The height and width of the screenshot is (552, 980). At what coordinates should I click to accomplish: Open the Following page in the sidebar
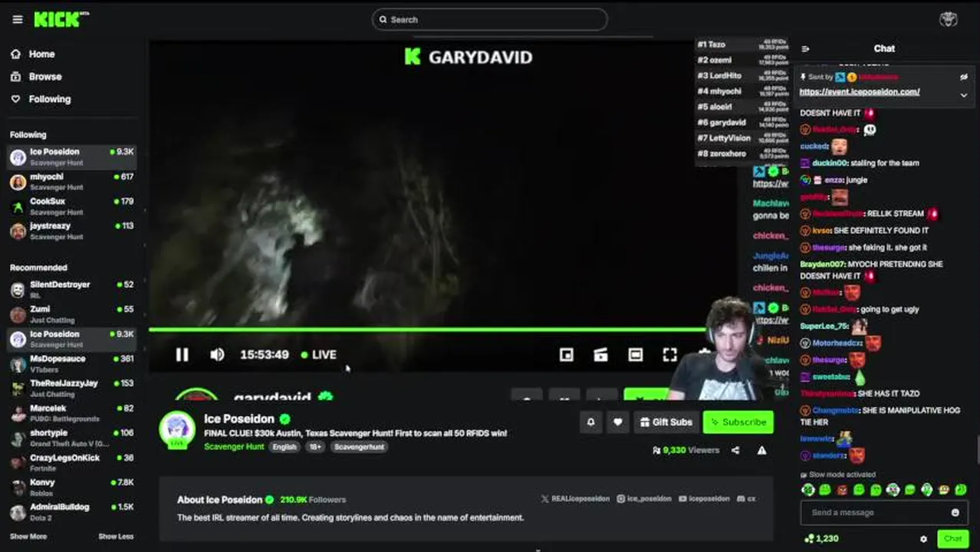(x=40, y=99)
